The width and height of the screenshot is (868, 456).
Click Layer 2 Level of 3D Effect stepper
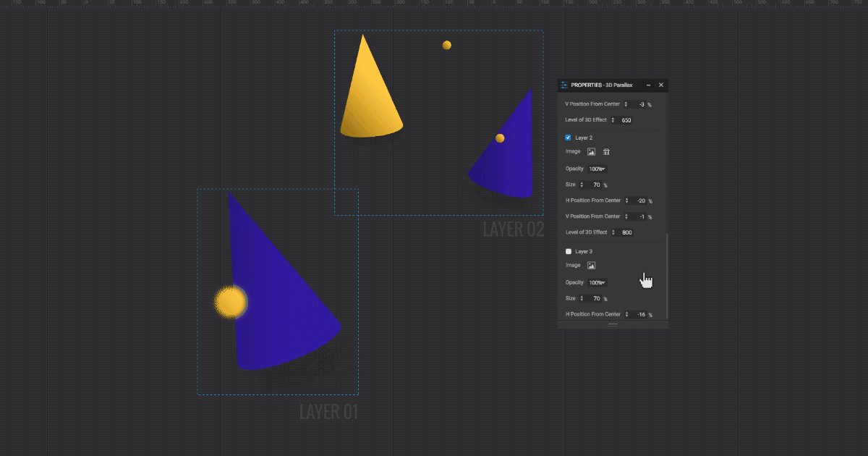(613, 232)
